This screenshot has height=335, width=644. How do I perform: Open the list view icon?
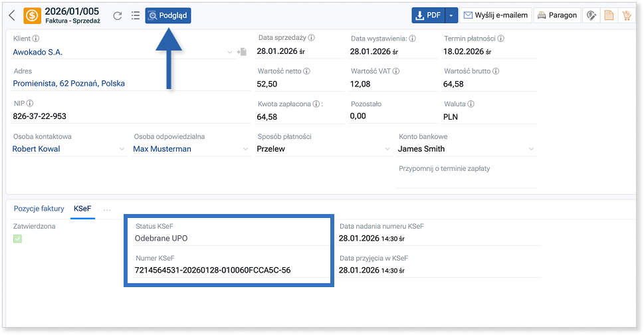(x=136, y=16)
